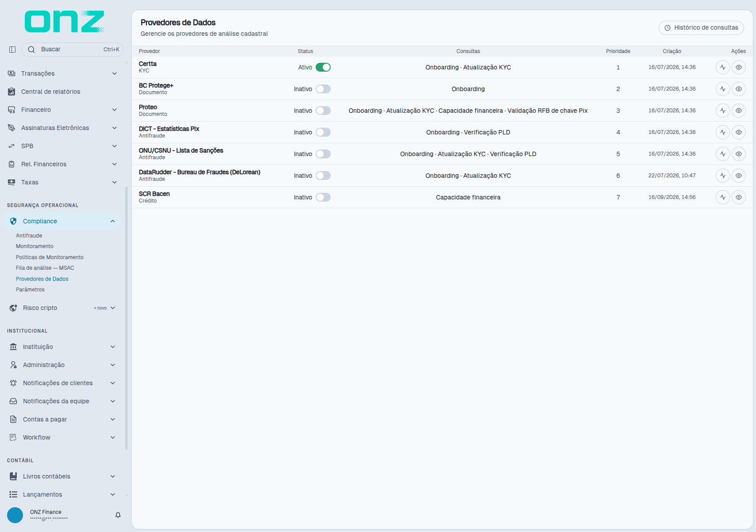Viewport: 756px width, 532px height.
Task: Enable the ONU/CSNU sanctions list toggle
Action: 323,154
